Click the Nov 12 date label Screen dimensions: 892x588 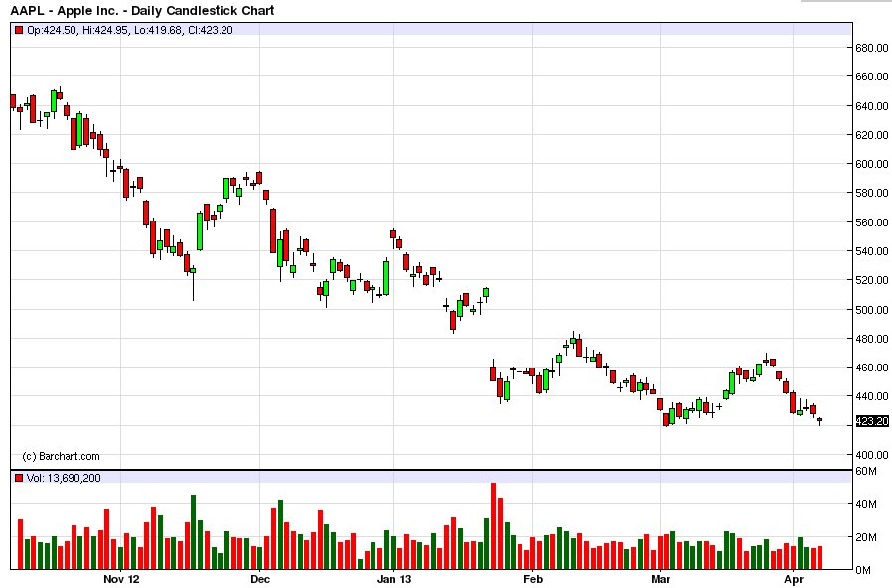click(x=121, y=579)
